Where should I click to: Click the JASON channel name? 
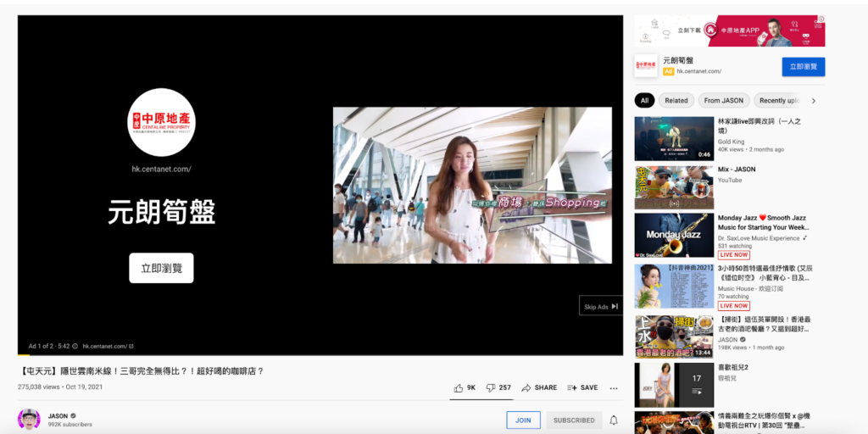58,415
